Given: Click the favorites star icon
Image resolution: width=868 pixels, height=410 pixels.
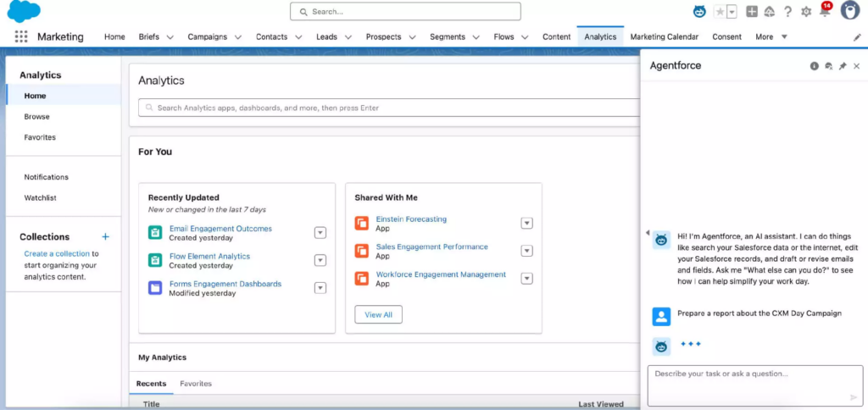Looking at the screenshot, I should pyautogui.click(x=720, y=12).
